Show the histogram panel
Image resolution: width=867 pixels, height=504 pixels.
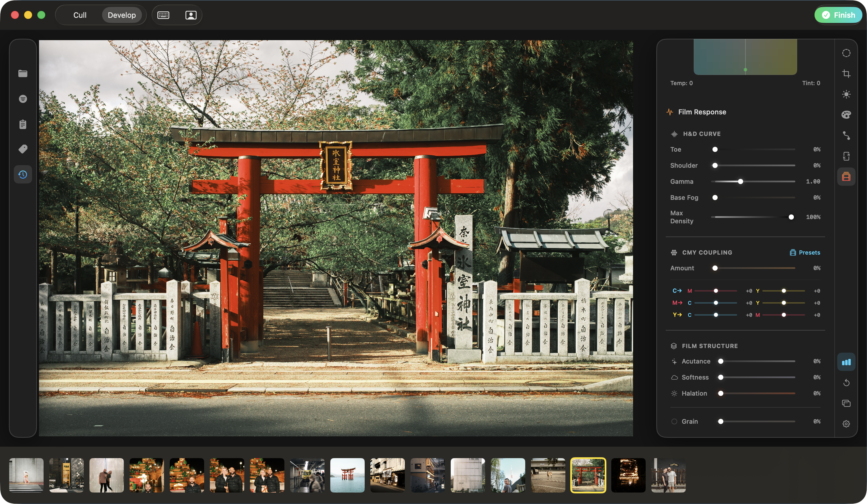coord(846,361)
